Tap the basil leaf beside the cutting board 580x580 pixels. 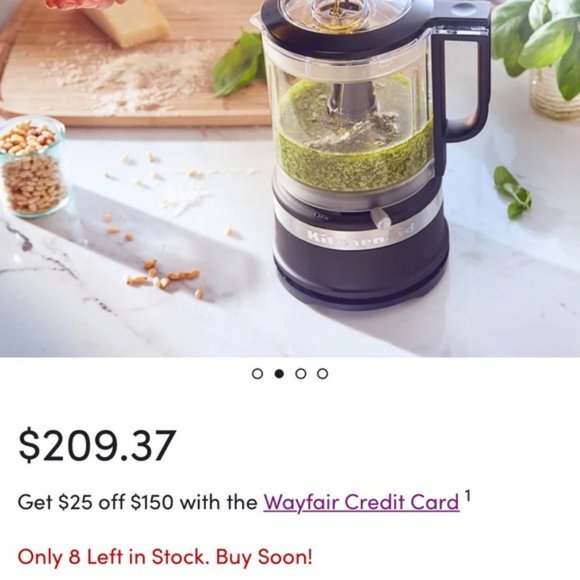click(239, 64)
